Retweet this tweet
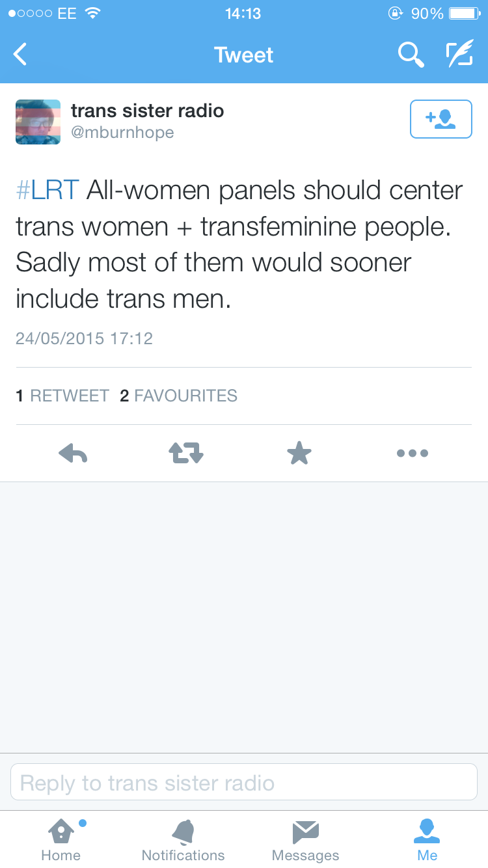 186,453
